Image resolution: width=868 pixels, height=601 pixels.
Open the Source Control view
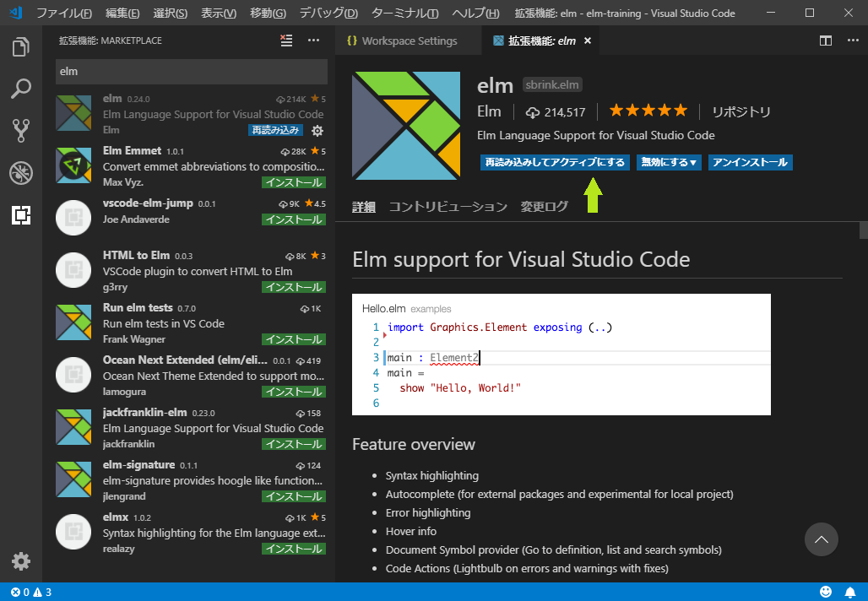pos(21,130)
